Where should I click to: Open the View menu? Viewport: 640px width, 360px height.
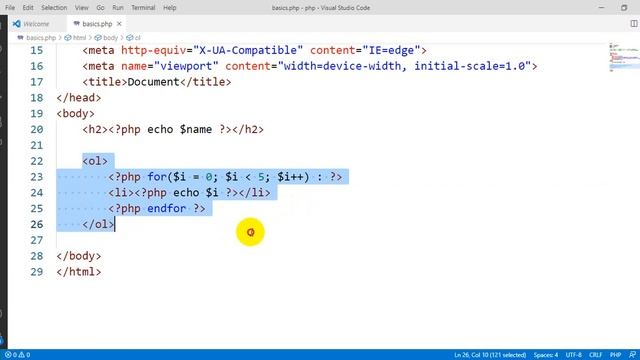click(81, 7)
